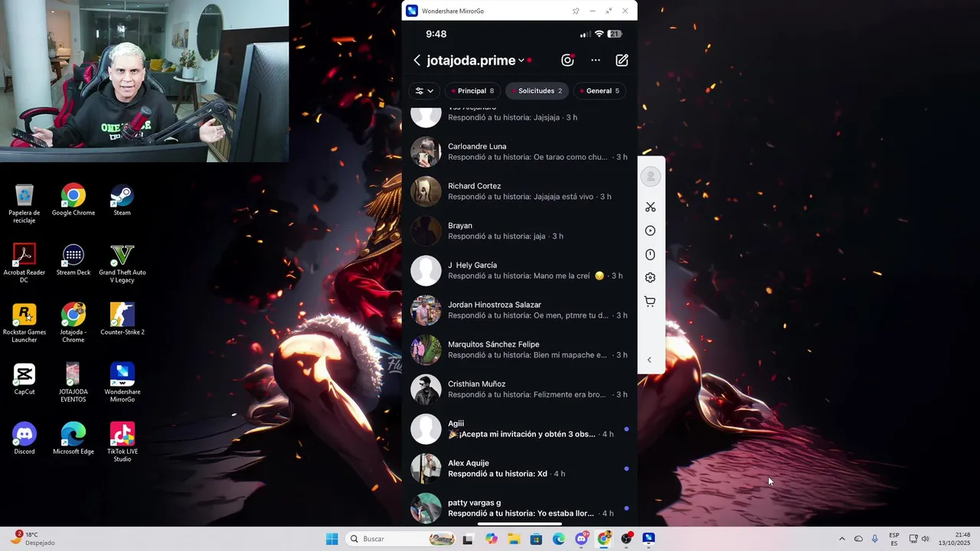Open the MirrorGo shopping cart icon
This screenshot has width=980, height=551.
650,302
